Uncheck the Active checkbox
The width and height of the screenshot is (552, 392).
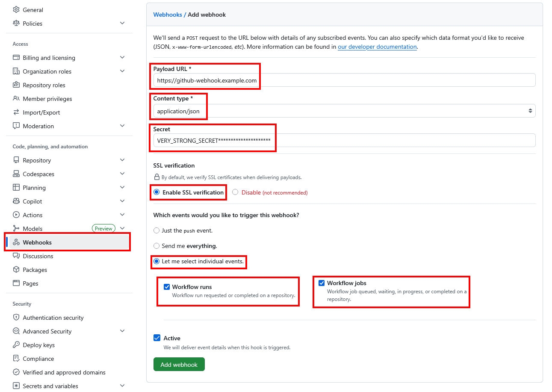click(157, 338)
